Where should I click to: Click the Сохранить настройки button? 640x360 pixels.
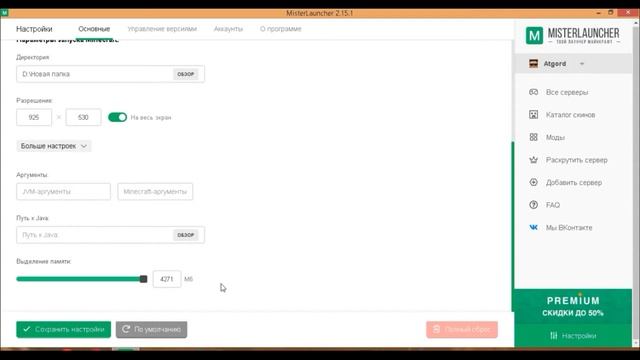(x=64, y=329)
